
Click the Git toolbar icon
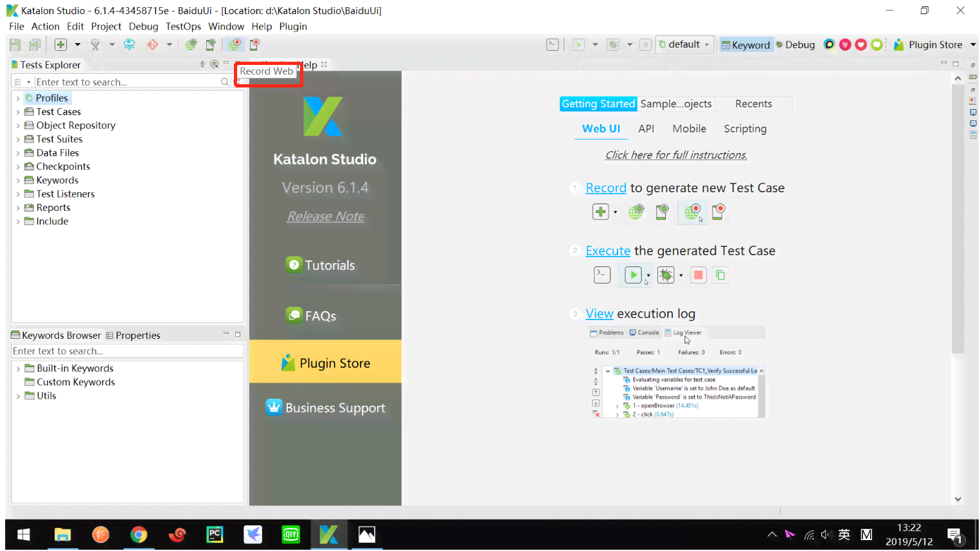152,44
